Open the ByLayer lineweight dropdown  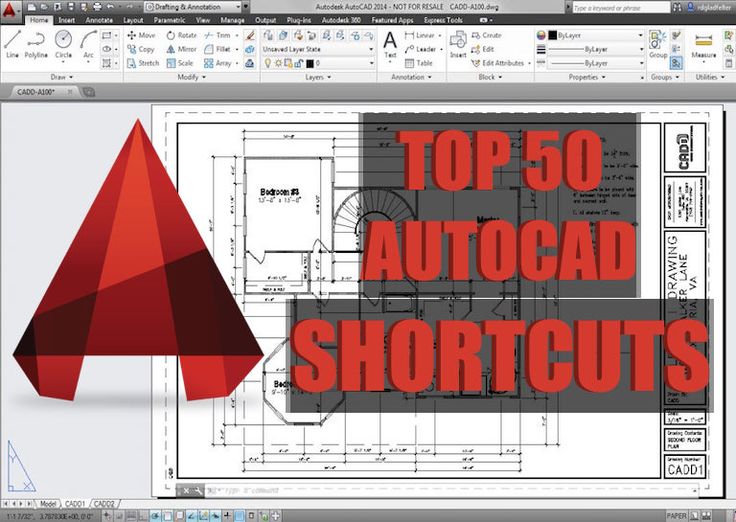point(597,49)
